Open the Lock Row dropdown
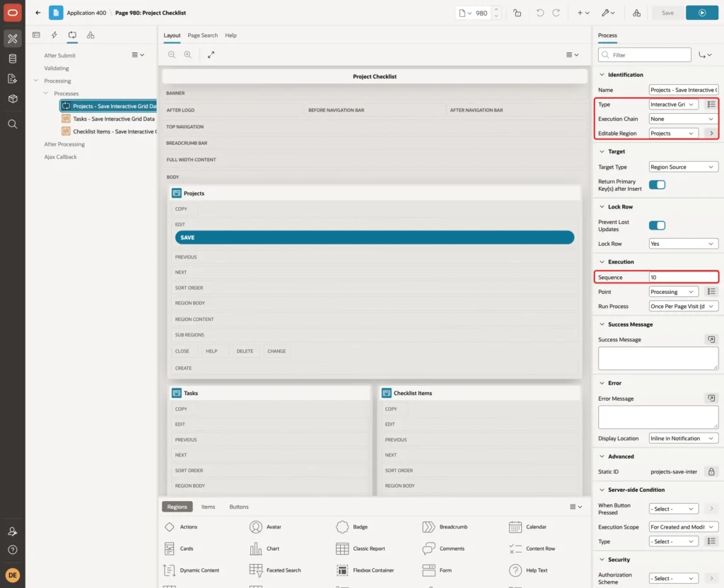This screenshot has height=588, width=724. (684, 244)
